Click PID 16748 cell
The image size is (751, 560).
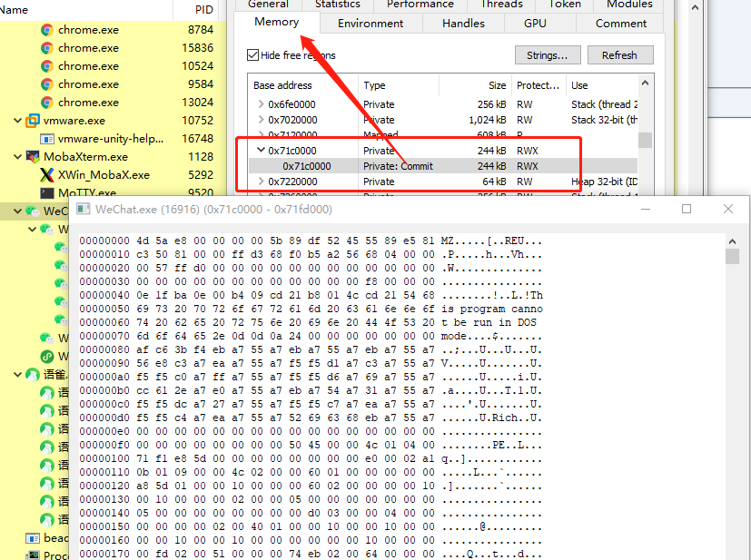[x=197, y=138]
